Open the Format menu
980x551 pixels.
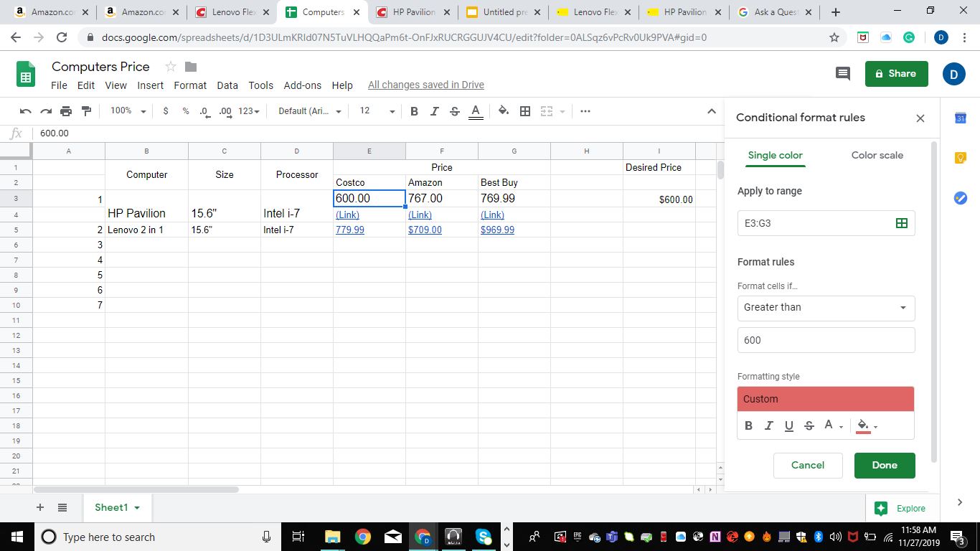click(x=190, y=85)
